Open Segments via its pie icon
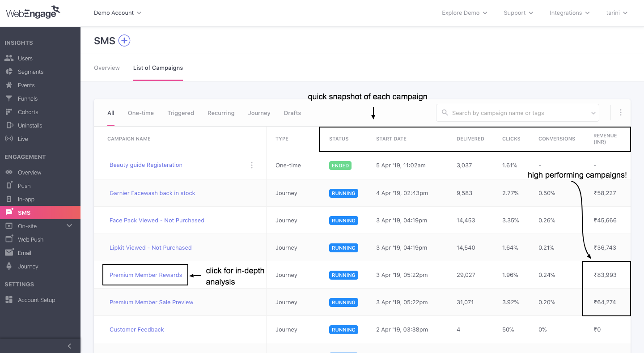Screen dimensions: 644x353 point(9,72)
